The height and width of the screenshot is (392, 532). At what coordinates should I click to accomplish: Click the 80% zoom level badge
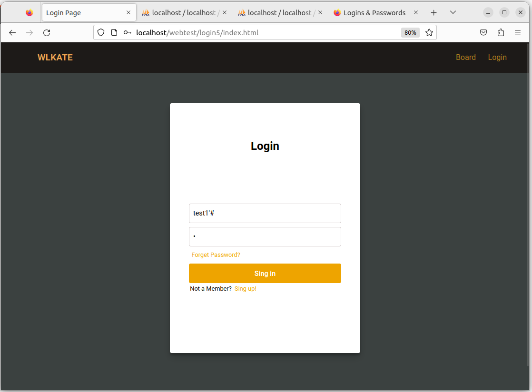(410, 32)
